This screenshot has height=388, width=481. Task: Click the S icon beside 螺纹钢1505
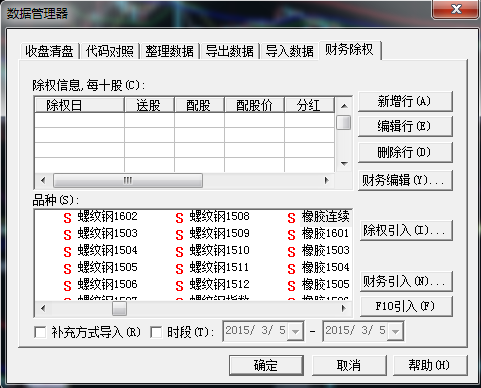[x=67, y=269]
